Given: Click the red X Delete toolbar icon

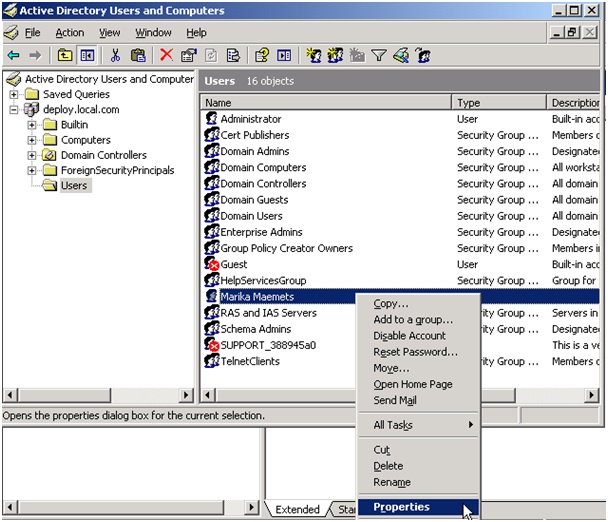Looking at the screenshot, I should tap(166, 55).
